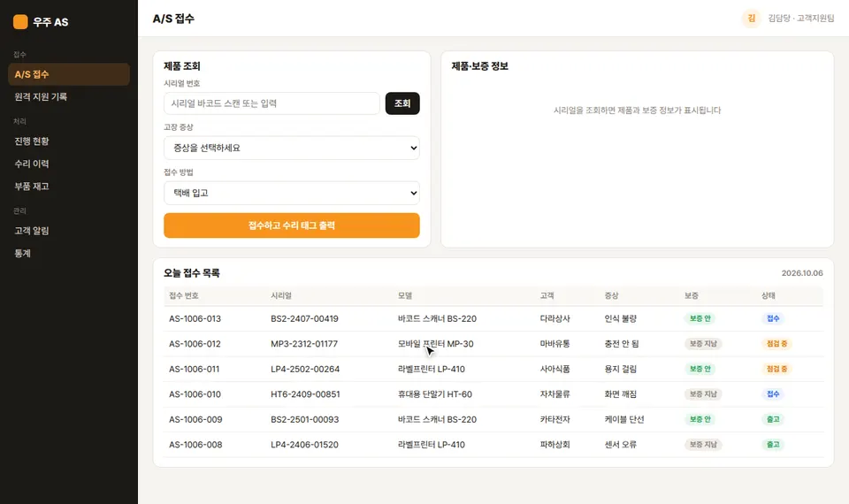Click the date 2026.10.06
Viewport: 849px width, 504px height.
(x=802, y=273)
